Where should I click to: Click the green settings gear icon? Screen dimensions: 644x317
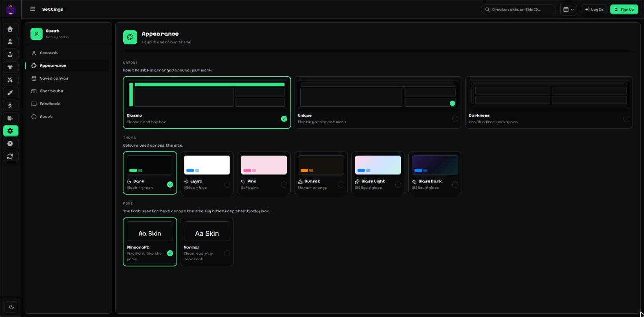point(10,131)
